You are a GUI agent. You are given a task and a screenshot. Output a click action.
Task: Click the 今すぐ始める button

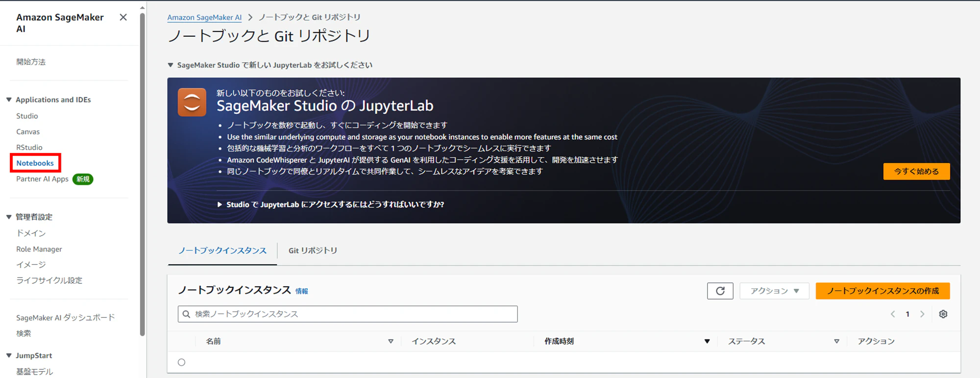[916, 172]
